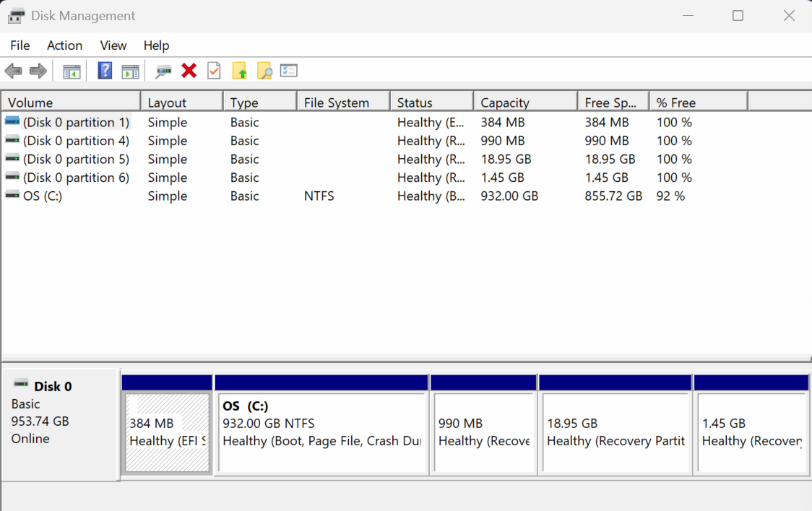
Task: Click the yellow folder icon with magnifying glass
Action: (264, 71)
